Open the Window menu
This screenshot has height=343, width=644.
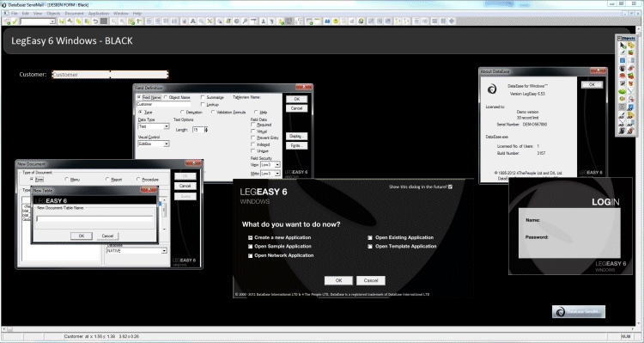pyautogui.click(x=121, y=13)
